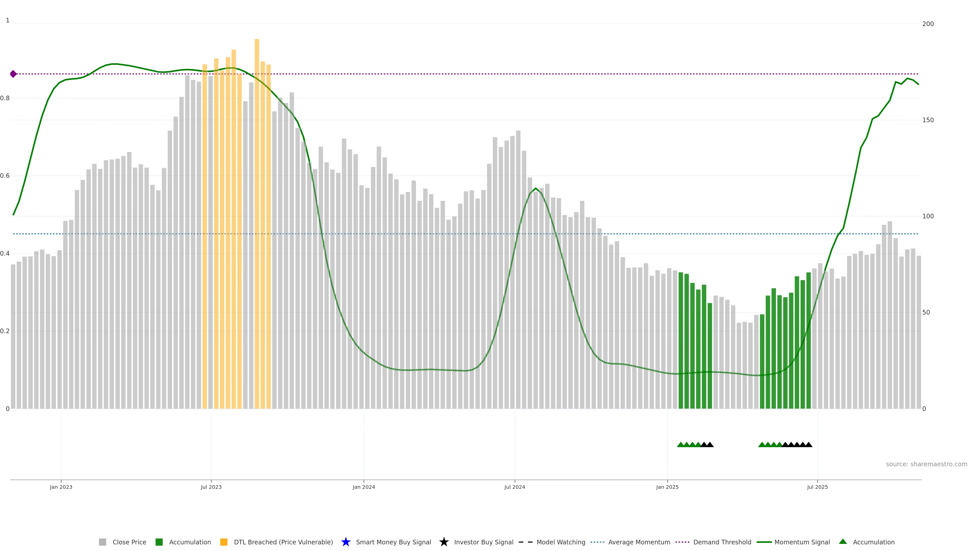Image resolution: width=980 pixels, height=551 pixels.
Task: Click the Jul 2025 axis label
Action: tap(817, 487)
